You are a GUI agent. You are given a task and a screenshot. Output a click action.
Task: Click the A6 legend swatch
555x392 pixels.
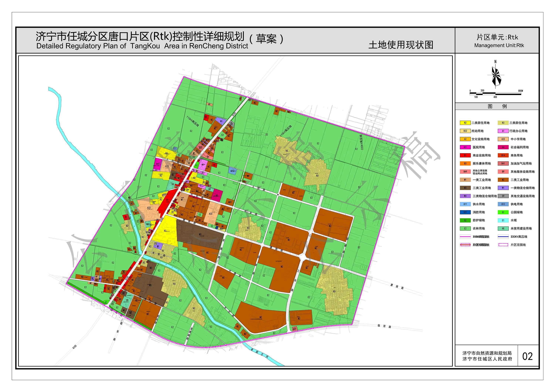503,147
